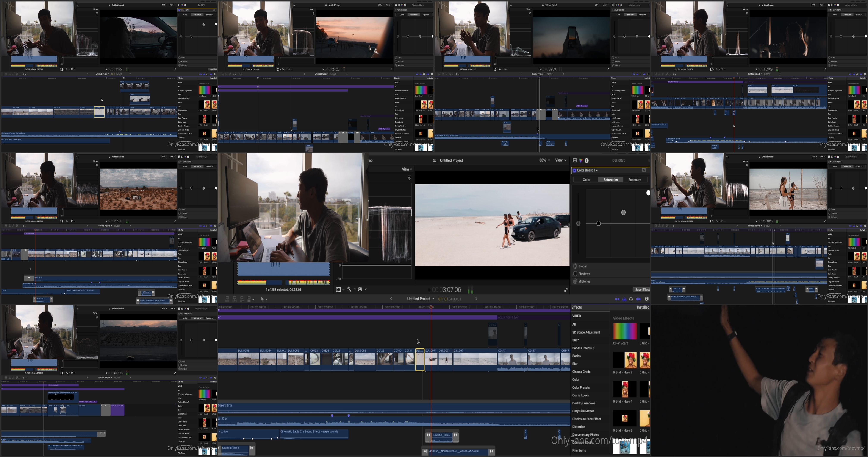The height and width of the screenshot is (457, 868).
Task: Click the Save Effect button
Action: click(642, 290)
